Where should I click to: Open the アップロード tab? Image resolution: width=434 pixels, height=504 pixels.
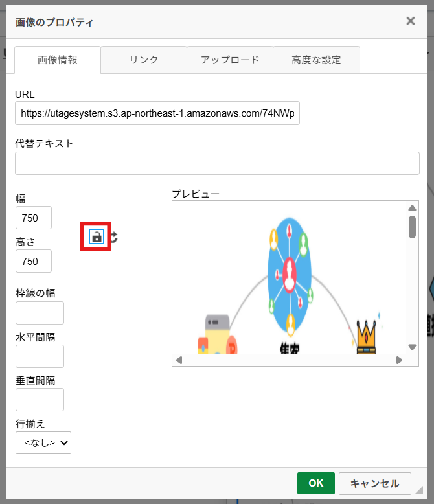click(x=230, y=60)
